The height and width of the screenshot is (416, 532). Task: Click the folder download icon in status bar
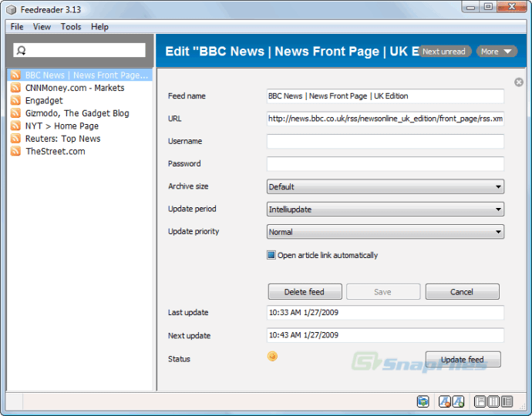[x=423, y=401]
